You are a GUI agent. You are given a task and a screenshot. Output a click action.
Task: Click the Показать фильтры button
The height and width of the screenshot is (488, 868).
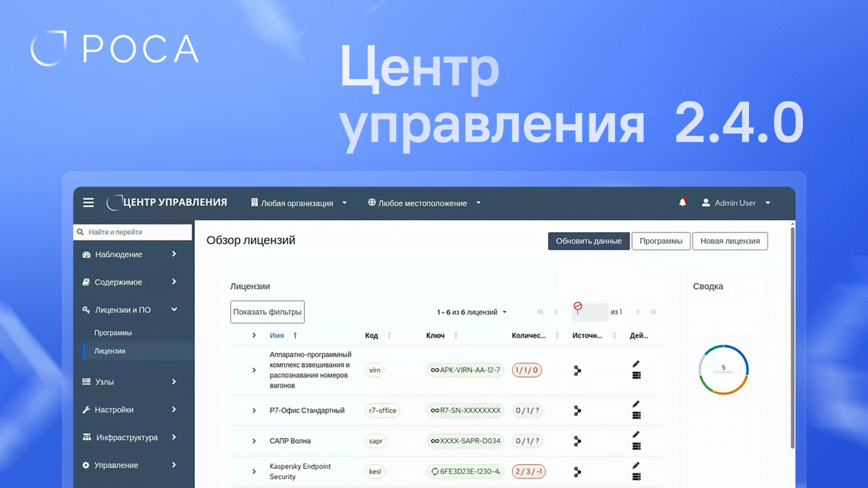[x=267, y=312]
